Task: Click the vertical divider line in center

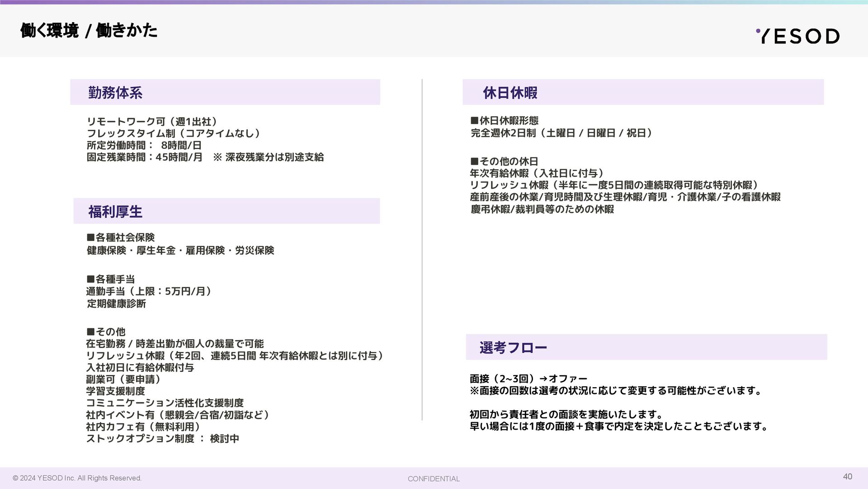Action: (x=422, y=250)
